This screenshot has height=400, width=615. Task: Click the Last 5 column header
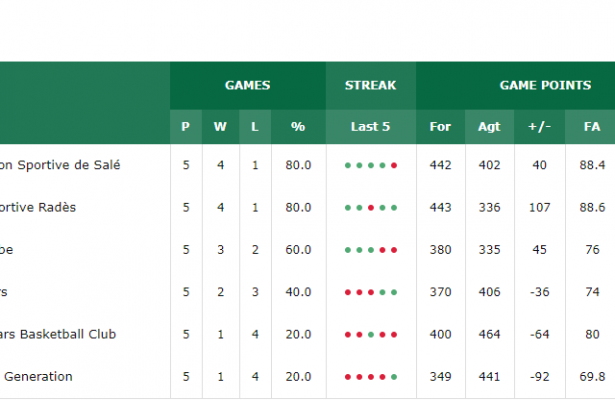371,127
